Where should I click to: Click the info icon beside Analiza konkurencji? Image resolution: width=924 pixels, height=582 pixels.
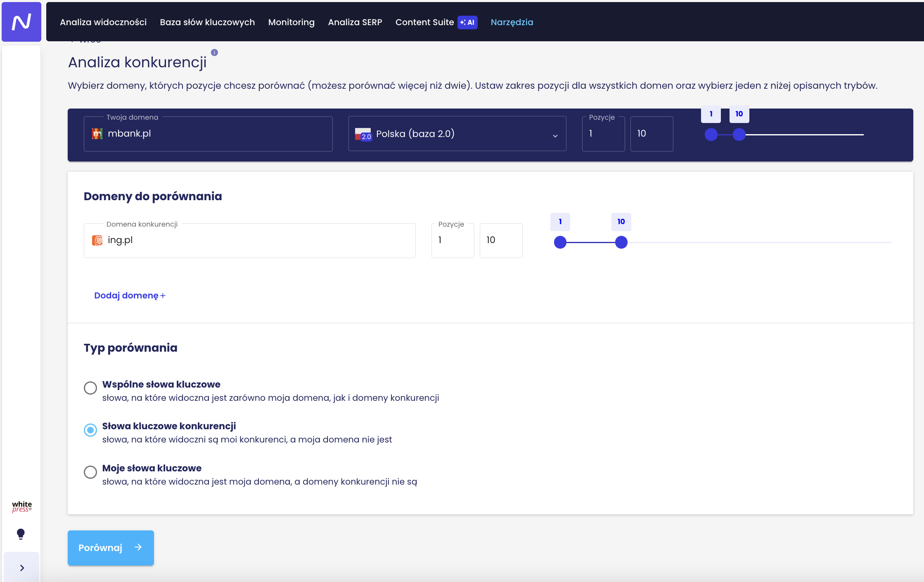pyautogui.click(x=214, y=52)
